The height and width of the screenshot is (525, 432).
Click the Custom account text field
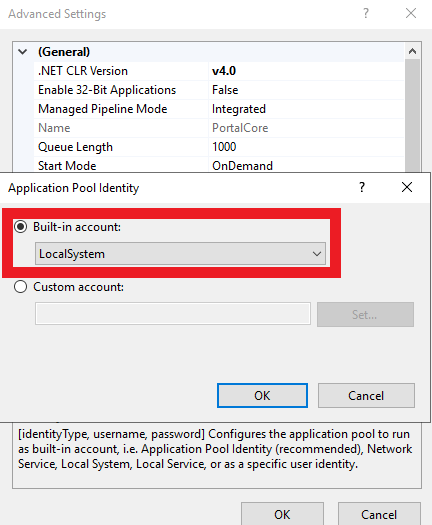pos(173,313)
